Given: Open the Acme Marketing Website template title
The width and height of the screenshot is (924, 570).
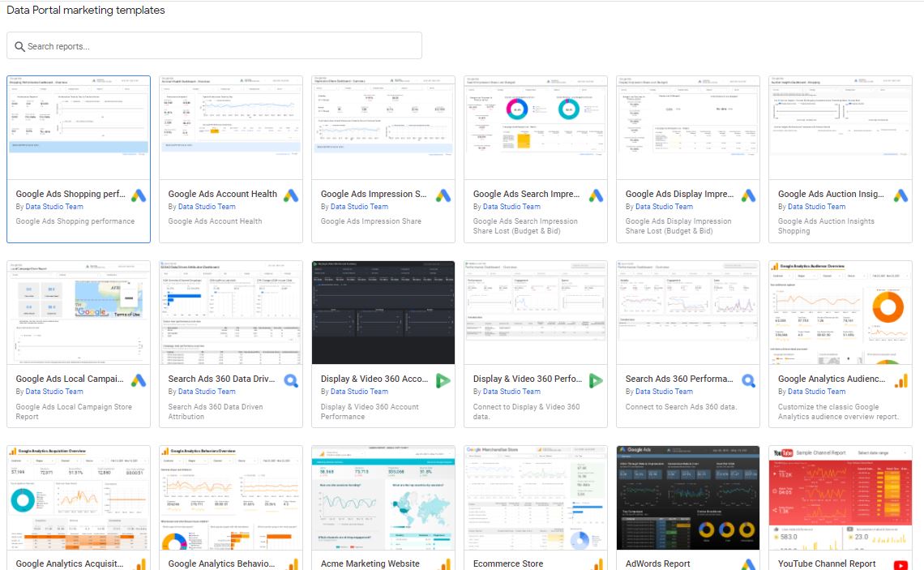Looking at the screenshot, I should point(370,564).
